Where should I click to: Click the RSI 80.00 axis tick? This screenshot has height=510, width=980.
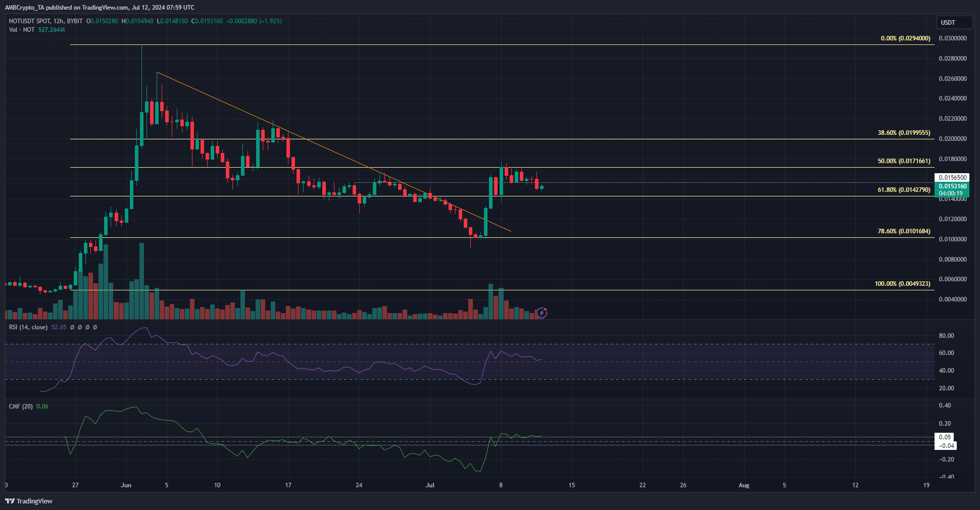click(946, 336)
